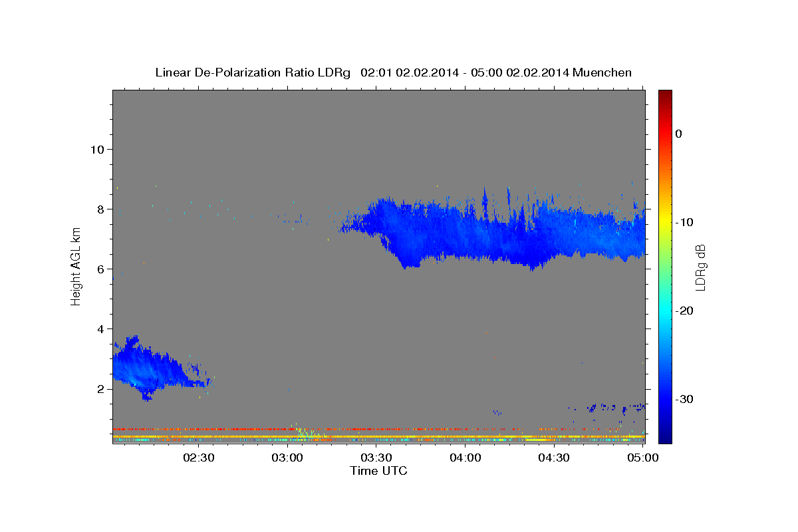Click the height tick label '6'
The image size is (798, 532).
click(101, 269)
